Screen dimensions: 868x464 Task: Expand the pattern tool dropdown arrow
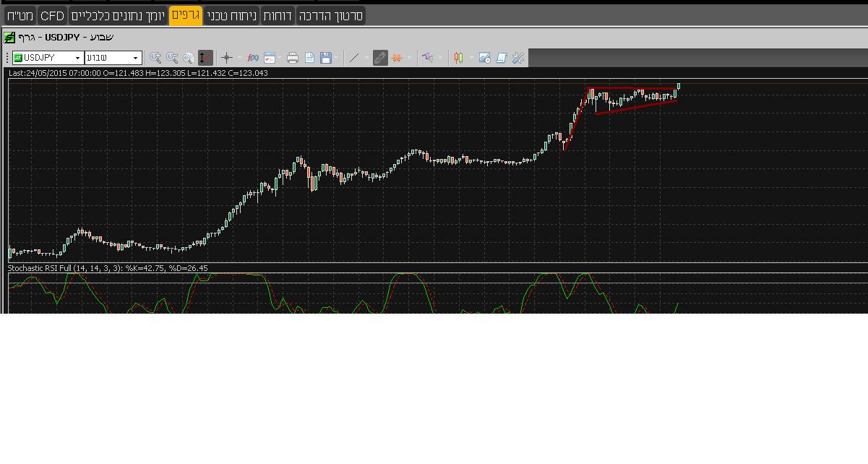(x=440, y=58)
